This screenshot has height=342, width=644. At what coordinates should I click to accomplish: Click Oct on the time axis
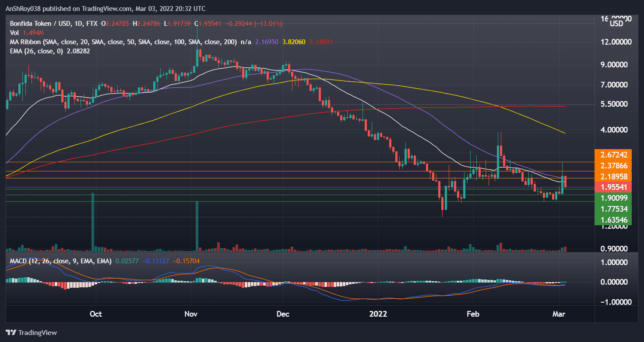pyautogui.click(x=95, y=314)
